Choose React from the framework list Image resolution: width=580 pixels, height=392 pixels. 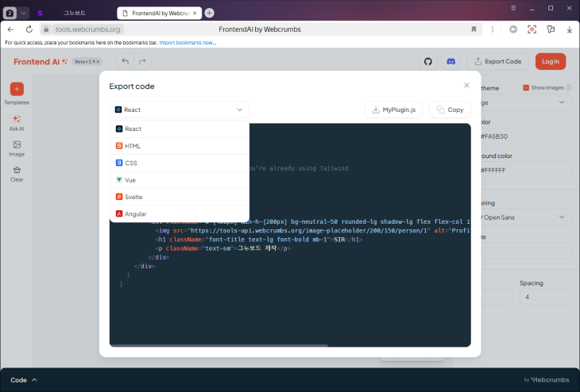[180, 129]
